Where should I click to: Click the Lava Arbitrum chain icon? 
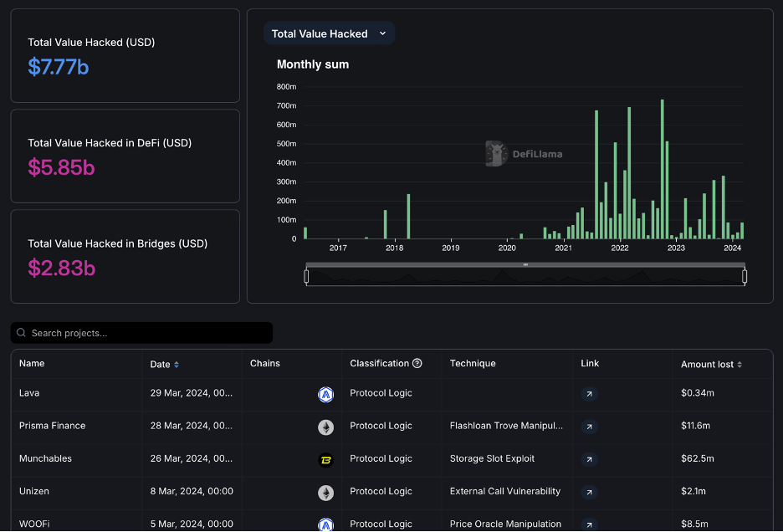click(325, 395)
